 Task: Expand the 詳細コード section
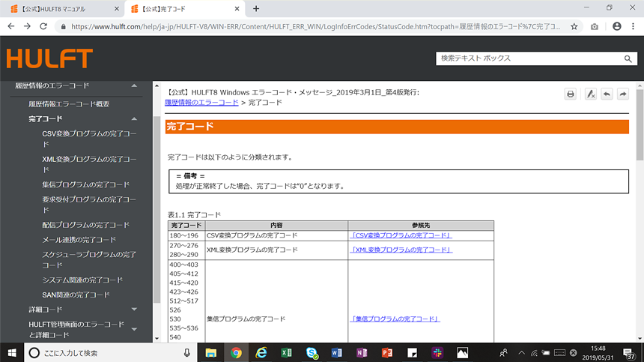[134, 309]
